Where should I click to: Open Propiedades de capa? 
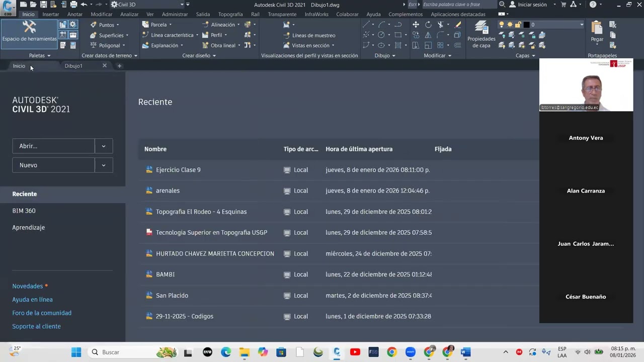(481, 34)
